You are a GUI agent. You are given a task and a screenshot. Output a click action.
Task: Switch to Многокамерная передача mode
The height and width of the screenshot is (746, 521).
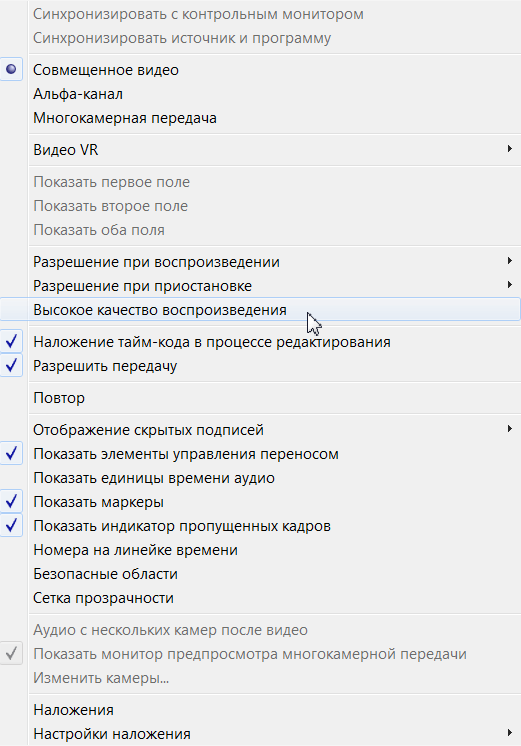[x=260, y=118]
